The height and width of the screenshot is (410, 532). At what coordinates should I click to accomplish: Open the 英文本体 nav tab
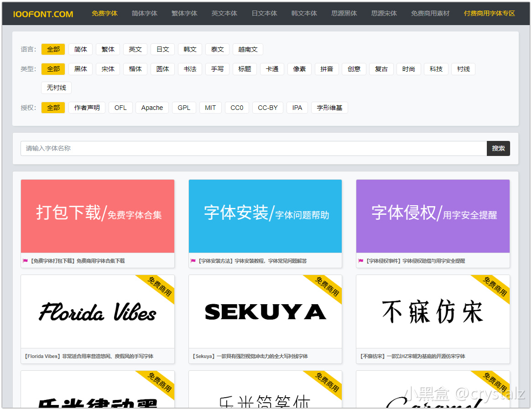(x=224, y=13)
